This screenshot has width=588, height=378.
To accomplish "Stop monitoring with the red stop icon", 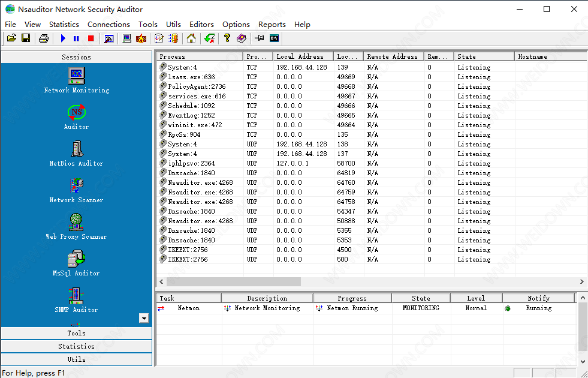I will (91, 38).
